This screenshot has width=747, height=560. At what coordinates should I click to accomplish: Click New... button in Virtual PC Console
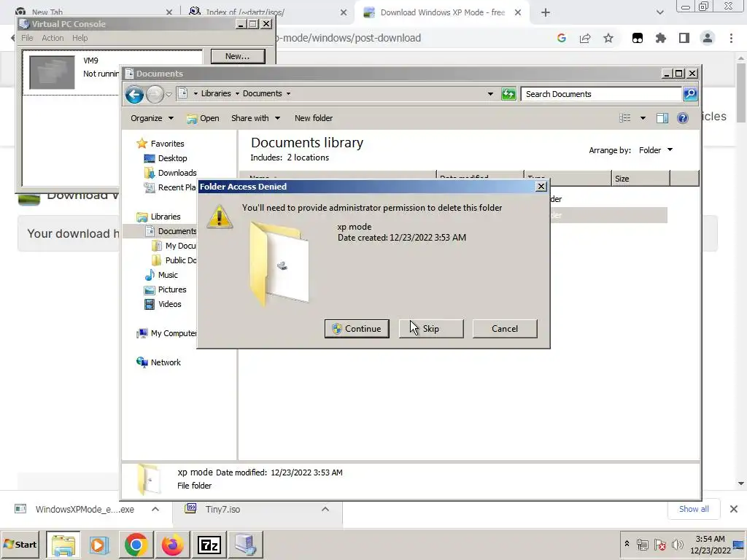point(238,56)
